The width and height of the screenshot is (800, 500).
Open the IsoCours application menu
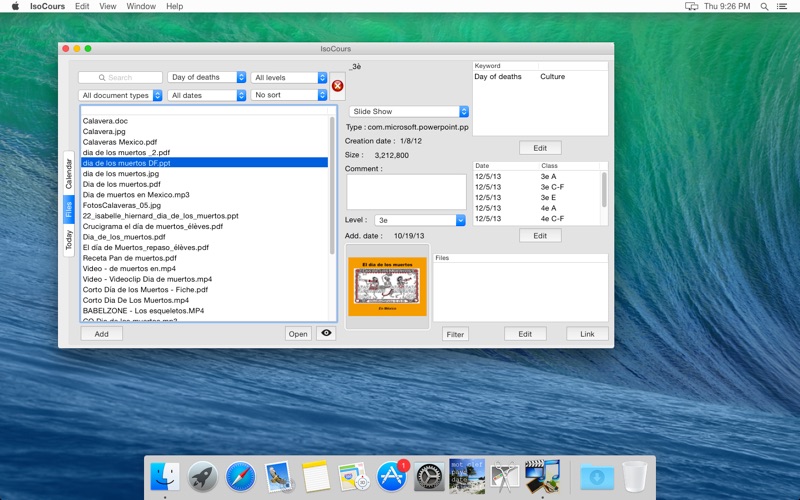point(47,6)
